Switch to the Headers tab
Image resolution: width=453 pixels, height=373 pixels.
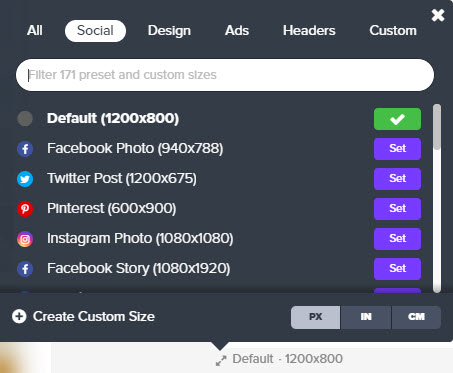309,31
